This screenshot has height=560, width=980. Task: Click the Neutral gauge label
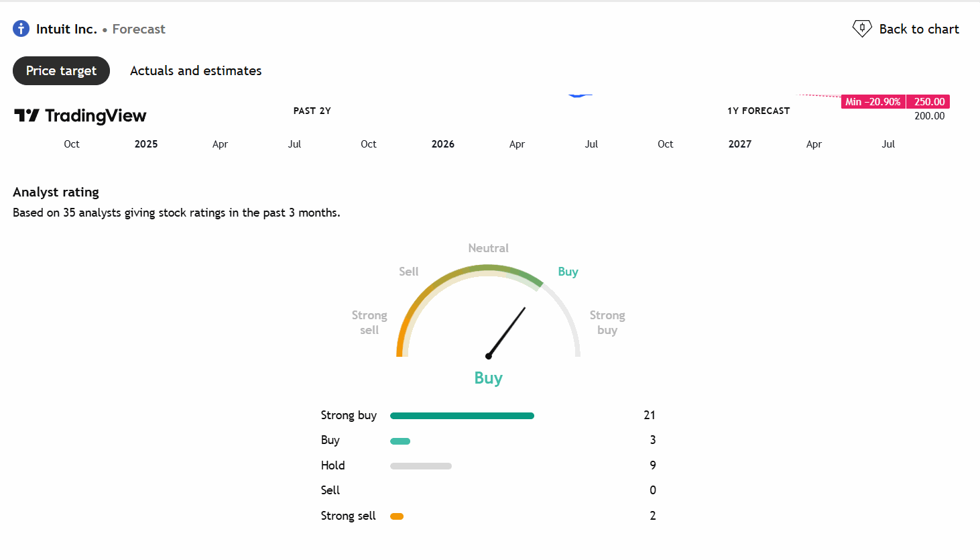coord(488,248)
